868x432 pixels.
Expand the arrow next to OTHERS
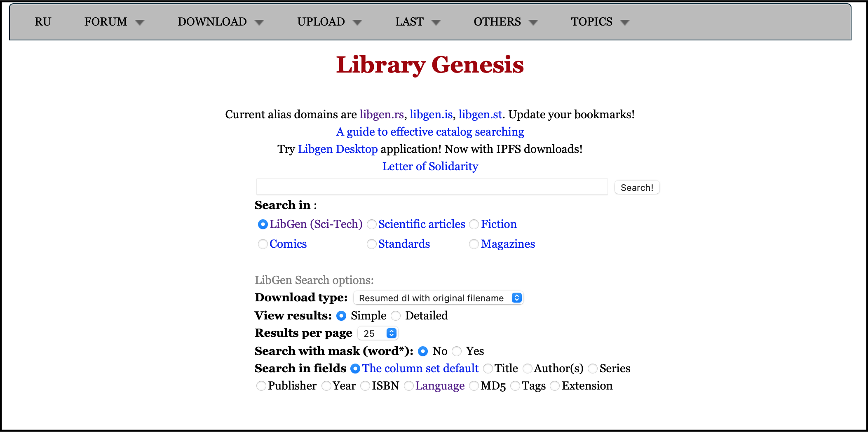(x=533, y=23)
